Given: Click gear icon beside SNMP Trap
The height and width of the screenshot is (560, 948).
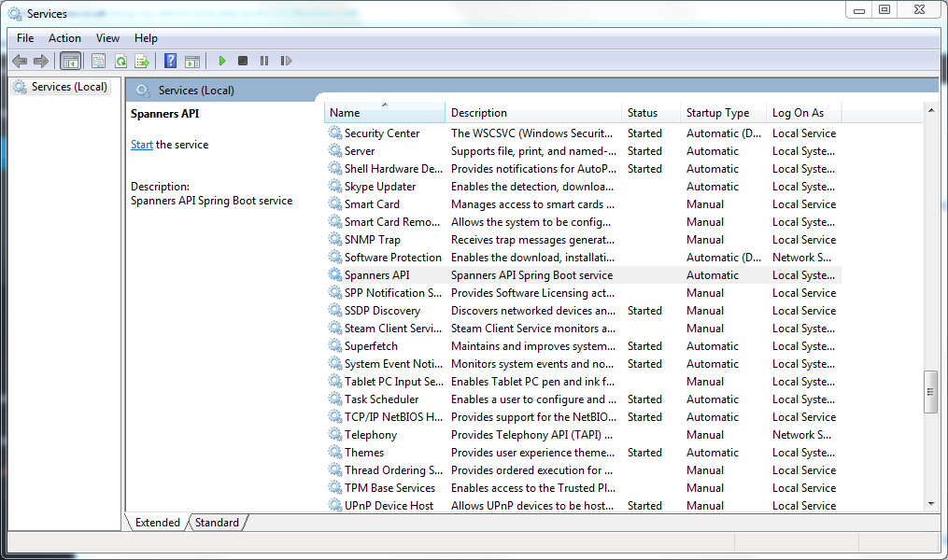Looking at the screenshot, I should (335, 239).
